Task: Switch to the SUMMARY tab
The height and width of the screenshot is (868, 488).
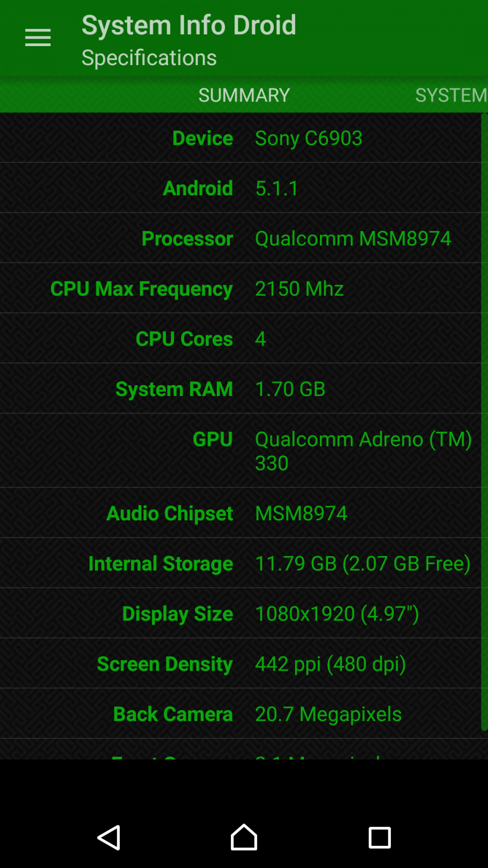Action: 244,95
